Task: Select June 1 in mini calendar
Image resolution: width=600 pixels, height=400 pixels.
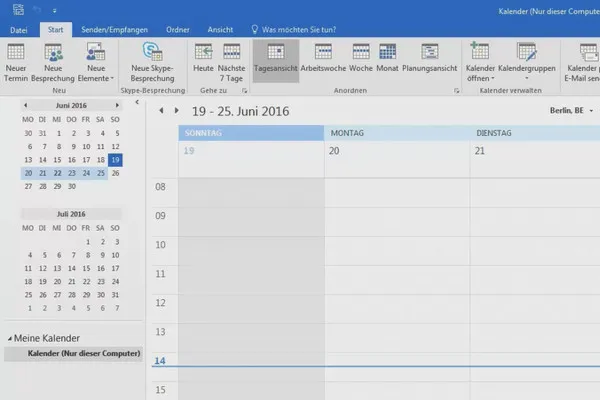Action: point(59,133)
